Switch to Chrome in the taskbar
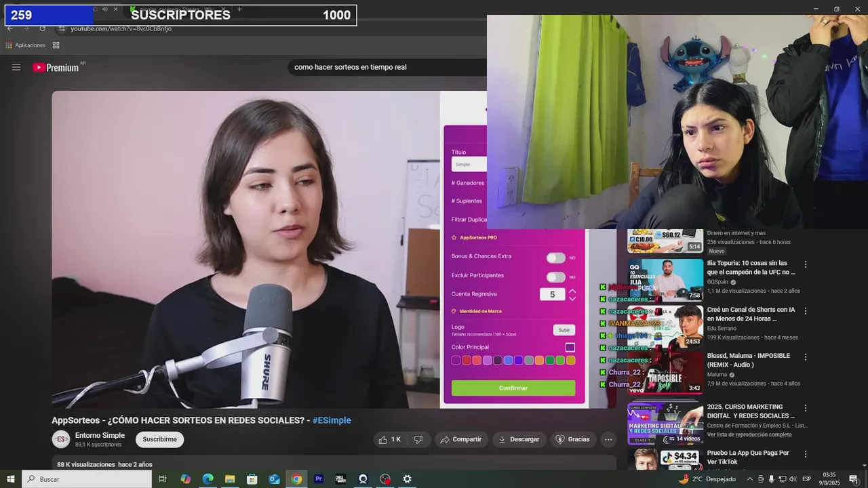Viewport: 868px width, 488px height. point(296,479)
